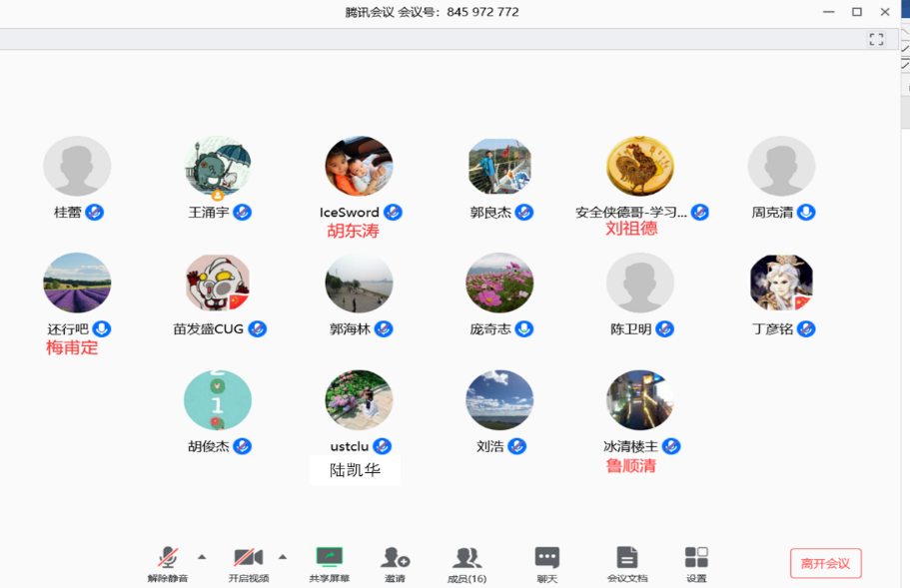
Task: Select participant name 苗发盛CUG
Action: [208, 328]
